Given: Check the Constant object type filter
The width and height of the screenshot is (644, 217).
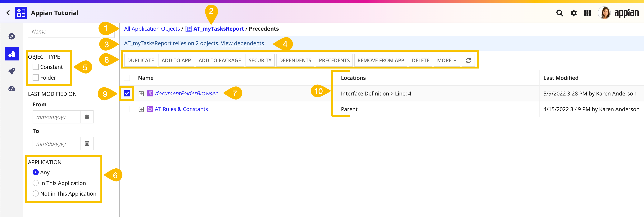Looking at the screenshot, I should point(36,67).
